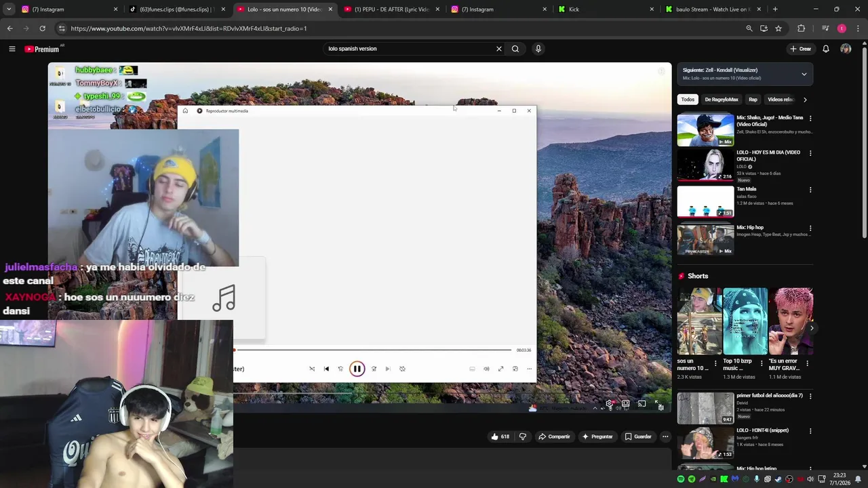Switch media player to mini player view
The width and height of the screenshot is (868, 488).
[x=515, y=369]
